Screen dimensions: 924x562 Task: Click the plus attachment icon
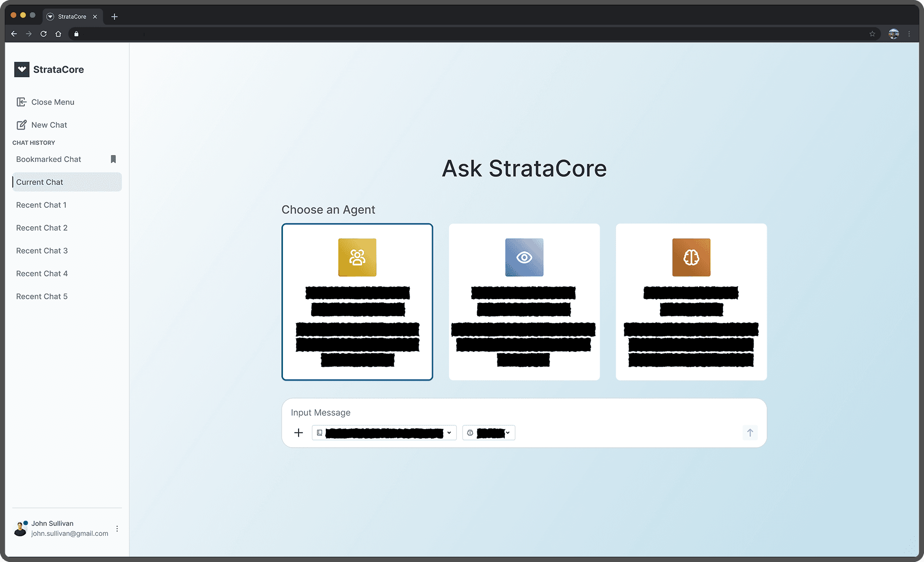[299, 432]
